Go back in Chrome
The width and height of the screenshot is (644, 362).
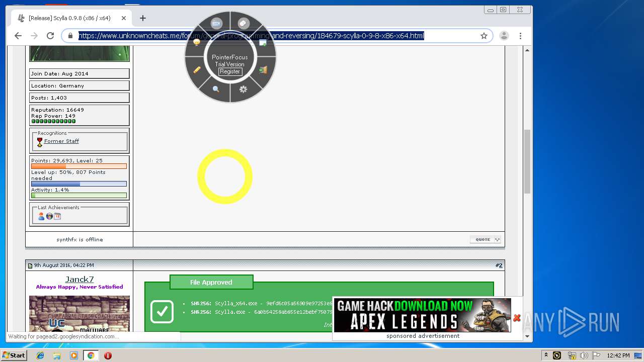pos(18,36)
